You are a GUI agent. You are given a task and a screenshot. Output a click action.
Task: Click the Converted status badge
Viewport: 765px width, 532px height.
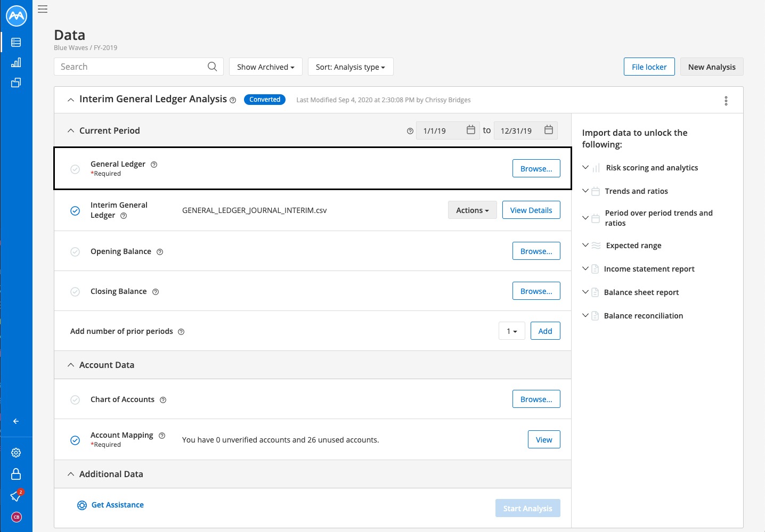coord(265,100)
